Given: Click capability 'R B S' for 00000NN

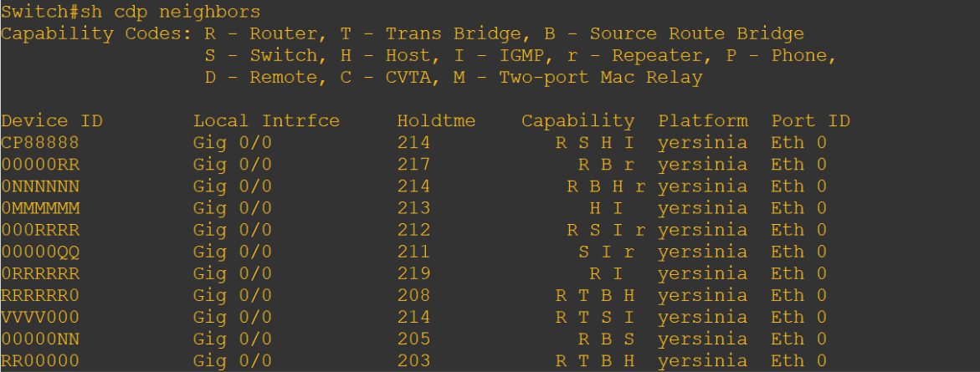Looking at the screenshot, I should [x=606, y=339].
